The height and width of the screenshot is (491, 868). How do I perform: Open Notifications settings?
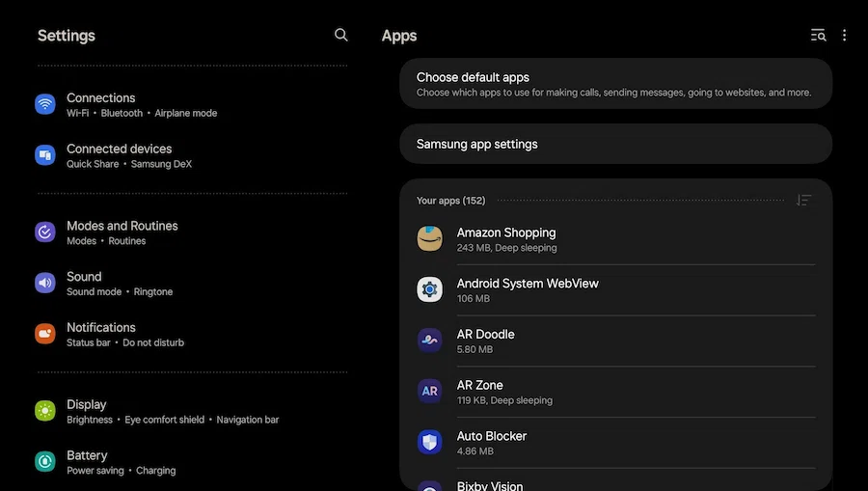[191, 334]
